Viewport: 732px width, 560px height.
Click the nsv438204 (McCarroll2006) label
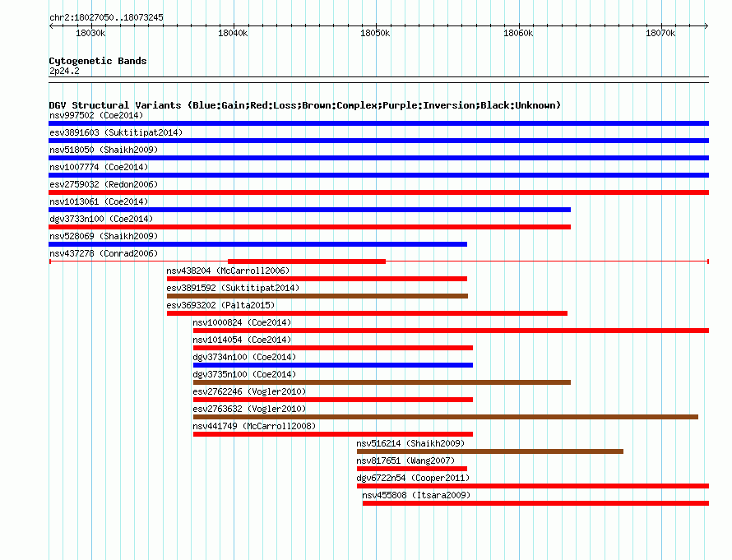tap(228, 271)
